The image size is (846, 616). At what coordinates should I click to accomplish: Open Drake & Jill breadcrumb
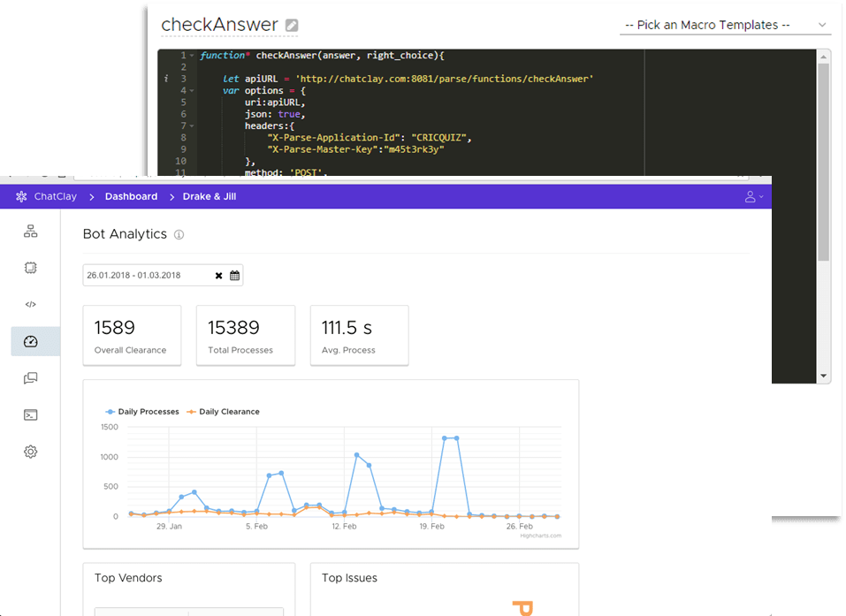click(210, 196)
